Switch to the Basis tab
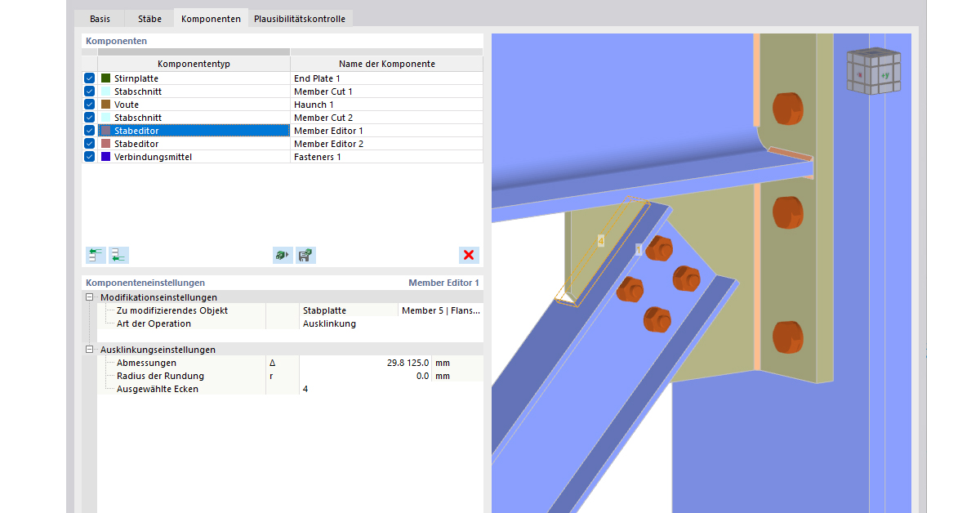Viewport: 980px width, 513px height. click(x=100, y=19)
